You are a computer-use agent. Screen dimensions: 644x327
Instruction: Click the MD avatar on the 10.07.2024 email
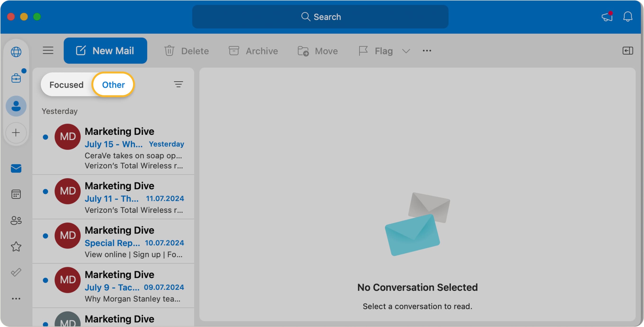pos(67,236)
